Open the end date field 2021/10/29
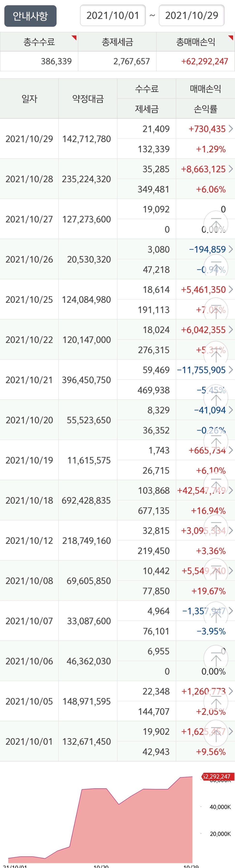This screenshot has height=868, width=235. 191,15
